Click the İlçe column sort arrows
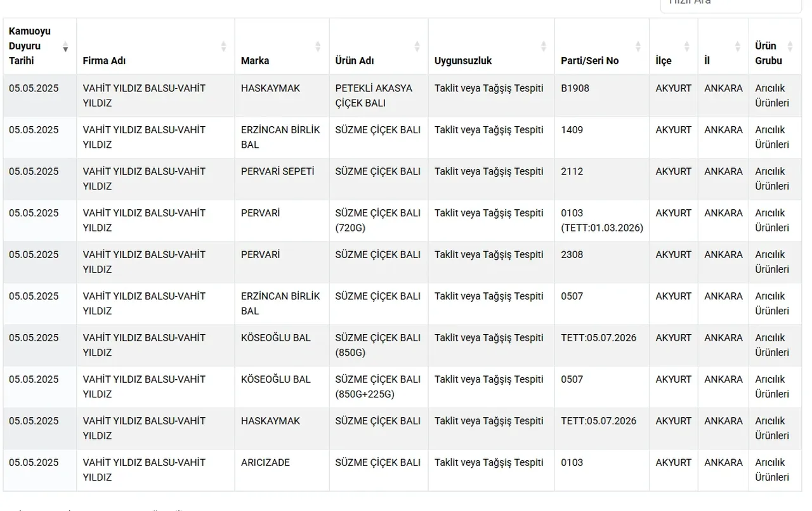Screen dimensions: 812x511 click(686, 46)
